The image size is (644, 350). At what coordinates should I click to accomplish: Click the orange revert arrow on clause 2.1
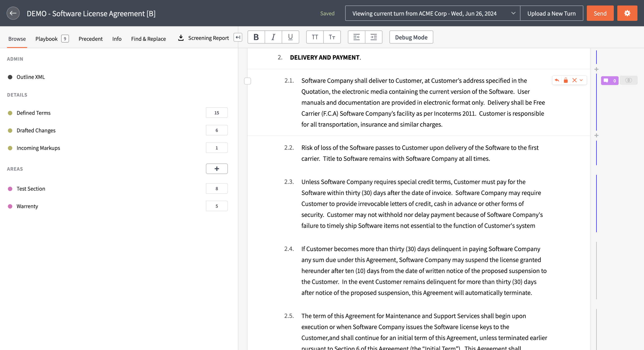tap(557, 80)
